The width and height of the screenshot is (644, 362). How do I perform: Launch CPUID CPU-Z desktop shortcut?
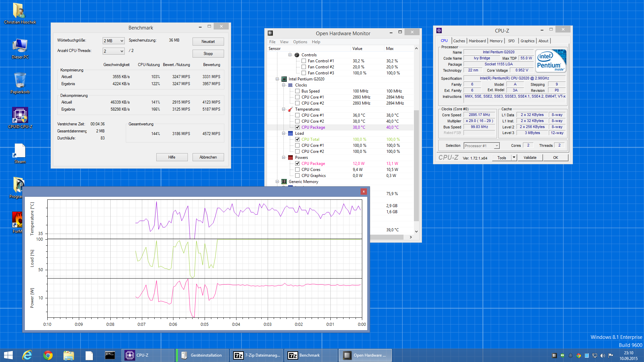tap(20, 118)
